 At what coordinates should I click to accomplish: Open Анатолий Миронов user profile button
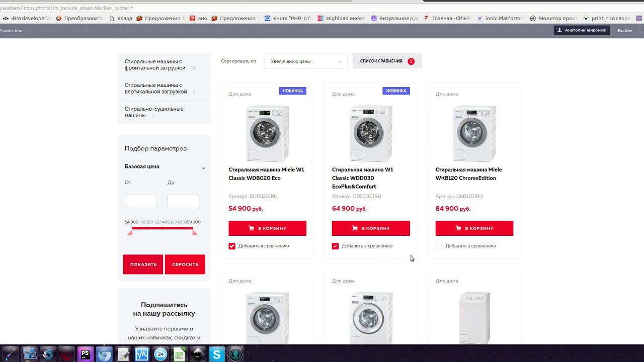[582, 30]
